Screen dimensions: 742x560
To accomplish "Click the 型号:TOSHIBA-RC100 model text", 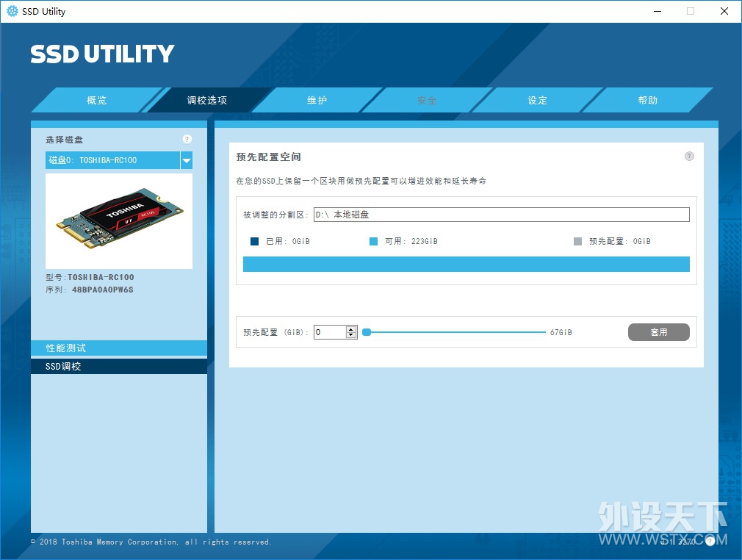I will [x=90, y=277].
